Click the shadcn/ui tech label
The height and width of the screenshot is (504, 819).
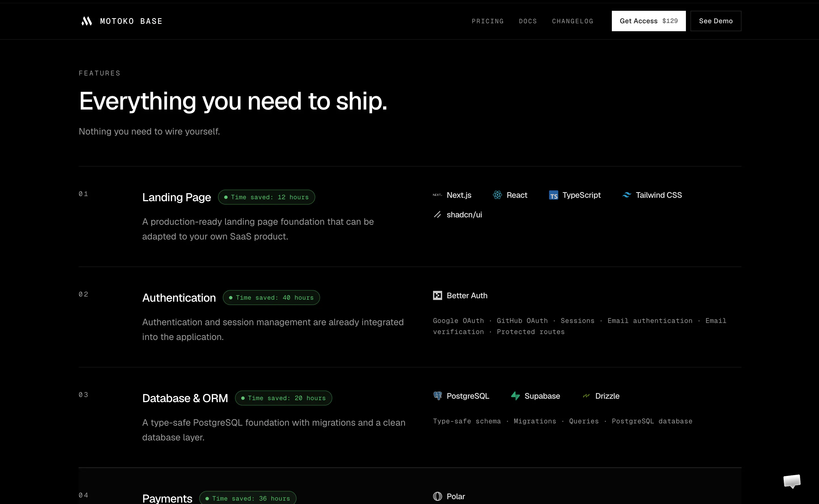(x=464, y=215)
